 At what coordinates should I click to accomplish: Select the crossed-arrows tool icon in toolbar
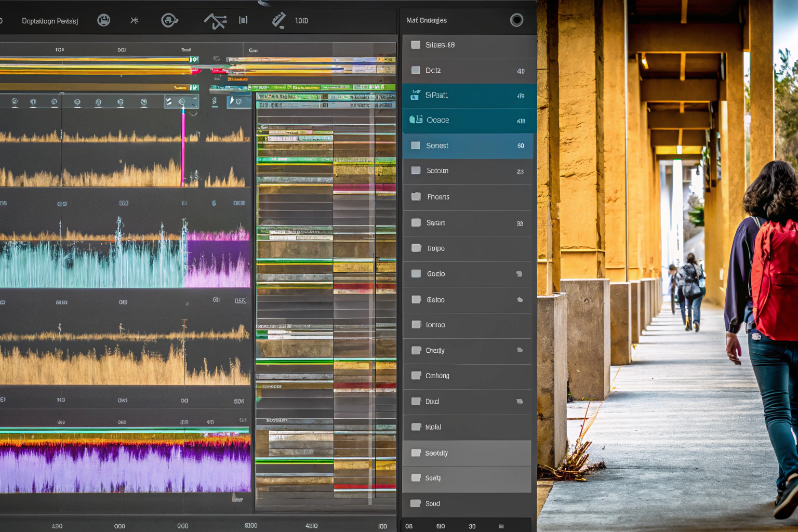(x=215, y=21)
